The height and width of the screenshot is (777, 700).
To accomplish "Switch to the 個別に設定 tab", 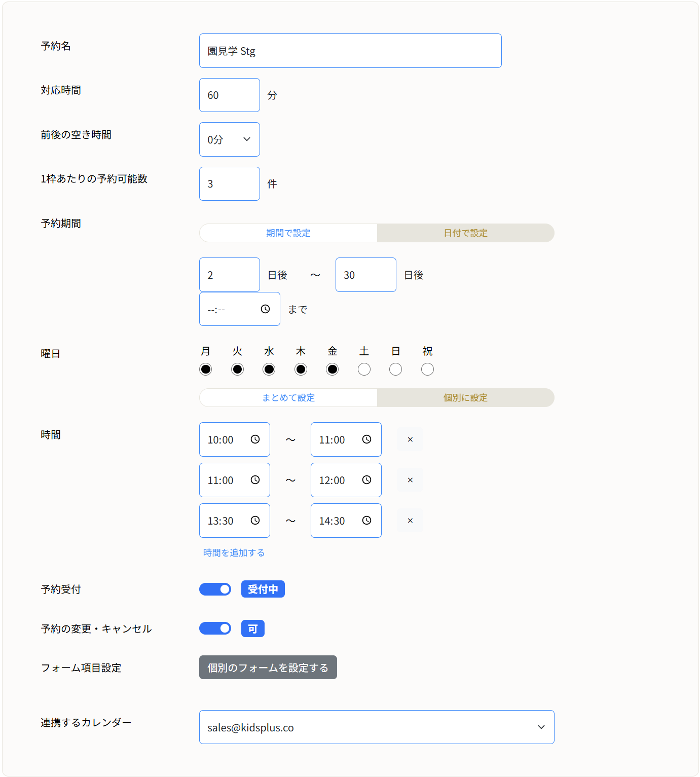I will 465,397.
